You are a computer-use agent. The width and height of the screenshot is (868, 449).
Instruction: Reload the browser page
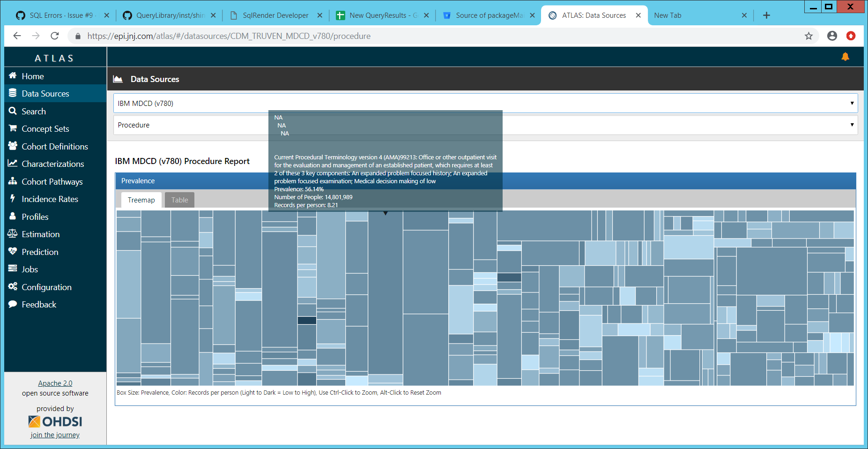[x=55, y=36]
